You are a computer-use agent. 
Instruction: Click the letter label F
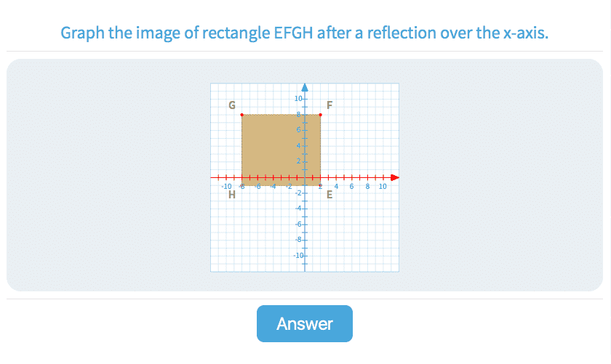pyautogui.click(x=330, y=105)
